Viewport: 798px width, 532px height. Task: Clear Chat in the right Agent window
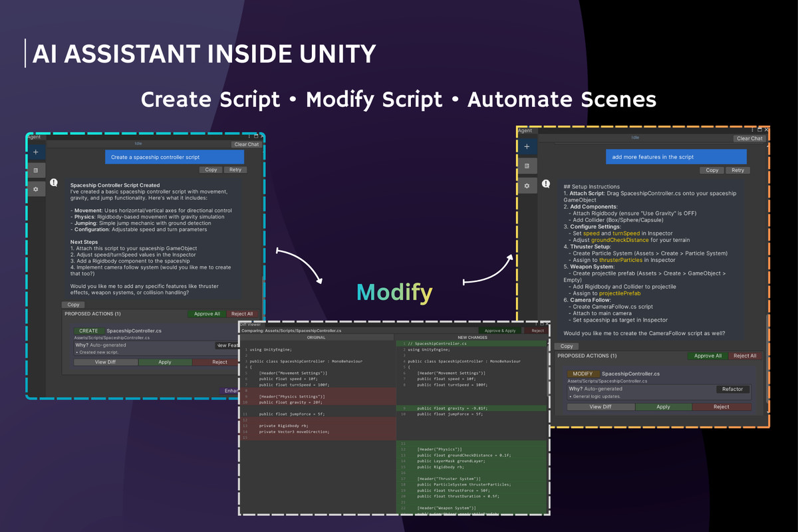point(749,138)
